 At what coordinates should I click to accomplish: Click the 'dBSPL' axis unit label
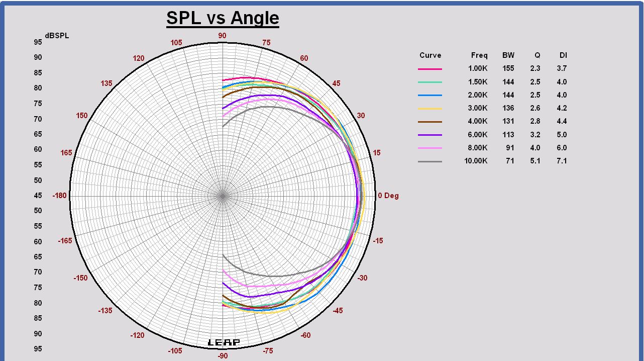point(57,36)
